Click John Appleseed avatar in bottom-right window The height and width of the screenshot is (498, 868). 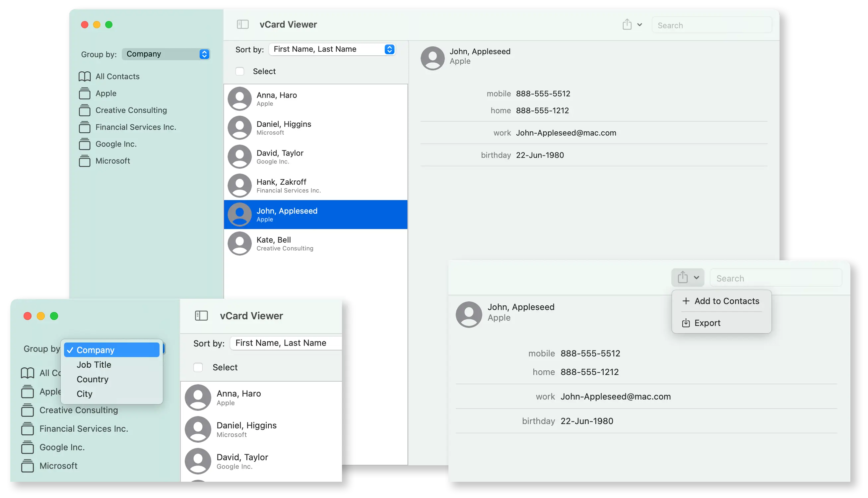pos(469,314)
